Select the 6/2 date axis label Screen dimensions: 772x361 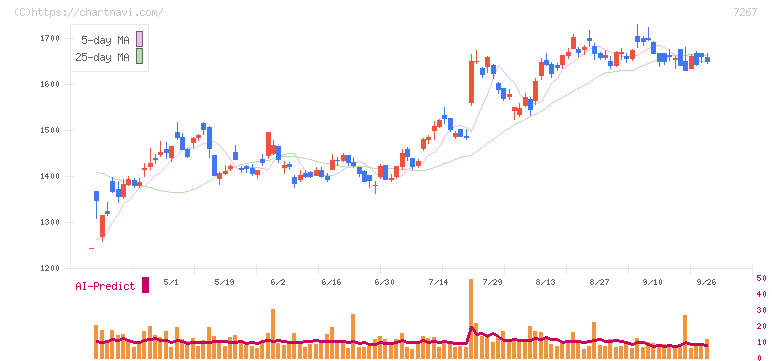point(278,282)
